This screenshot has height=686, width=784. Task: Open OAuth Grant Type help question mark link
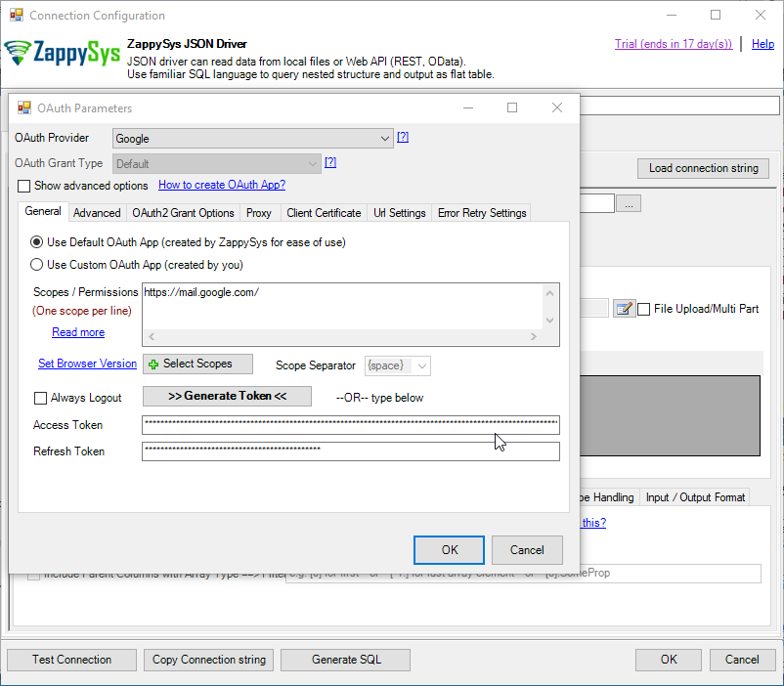(x=330, y=162)
